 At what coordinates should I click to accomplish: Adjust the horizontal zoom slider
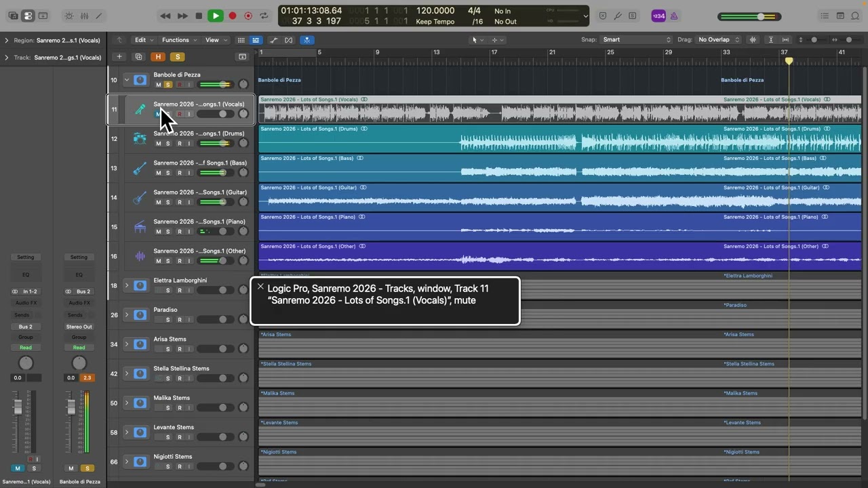[x=848, y=40]
